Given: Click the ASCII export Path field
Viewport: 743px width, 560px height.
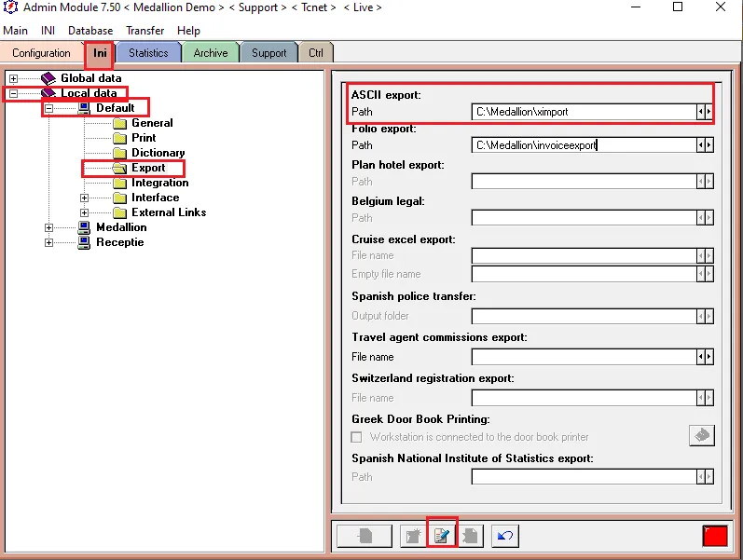Looking at the screenshot, I should (584, 112).
